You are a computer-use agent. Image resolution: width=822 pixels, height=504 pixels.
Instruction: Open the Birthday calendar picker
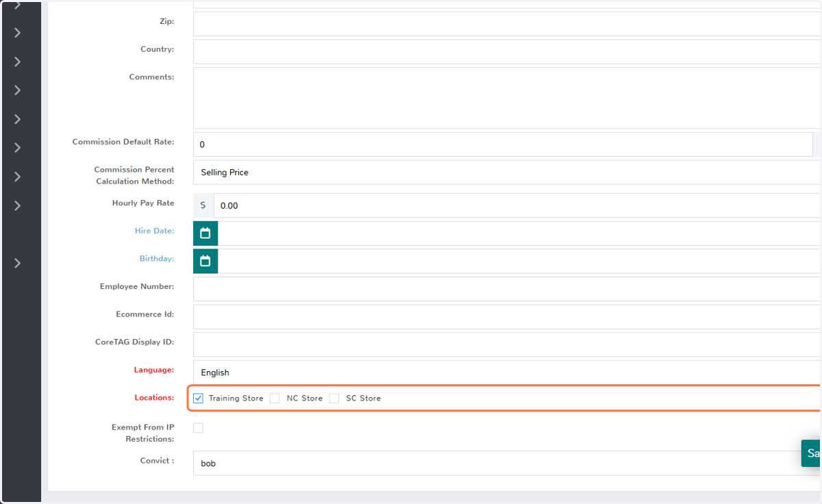click(x=206, y=261)
